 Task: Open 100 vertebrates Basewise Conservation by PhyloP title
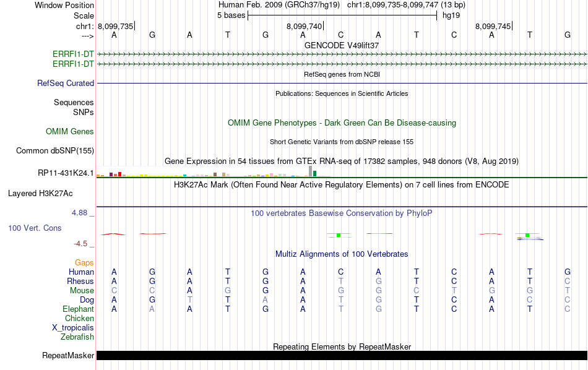342,213
